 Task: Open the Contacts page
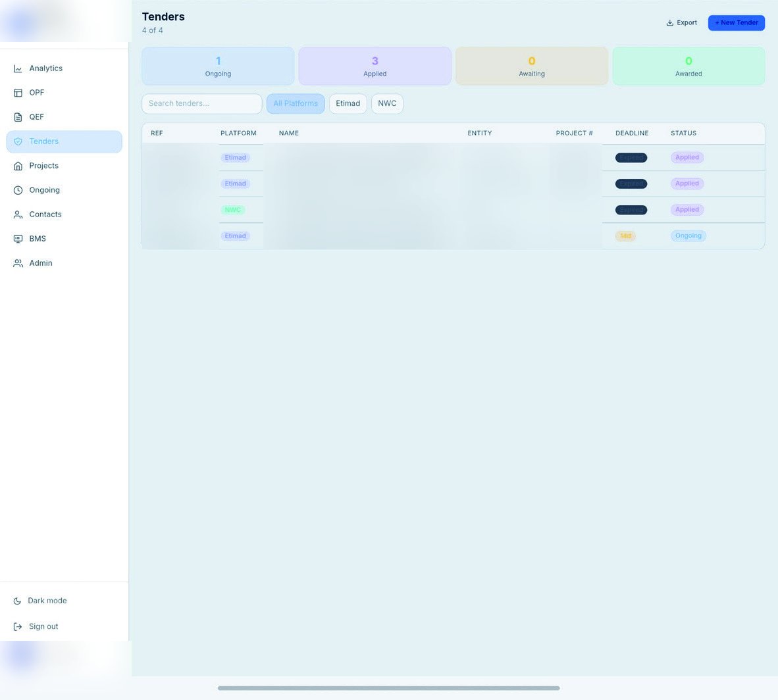(64, 214)
